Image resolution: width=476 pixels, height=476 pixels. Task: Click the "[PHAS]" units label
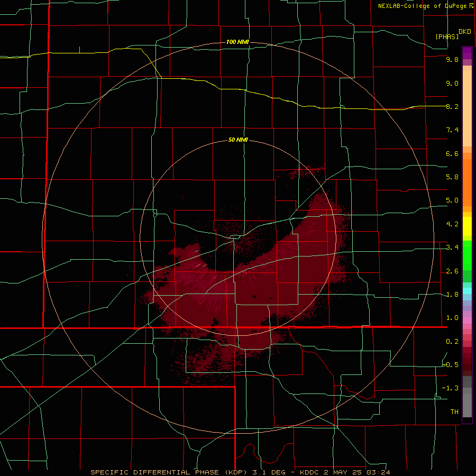point(447,36)
